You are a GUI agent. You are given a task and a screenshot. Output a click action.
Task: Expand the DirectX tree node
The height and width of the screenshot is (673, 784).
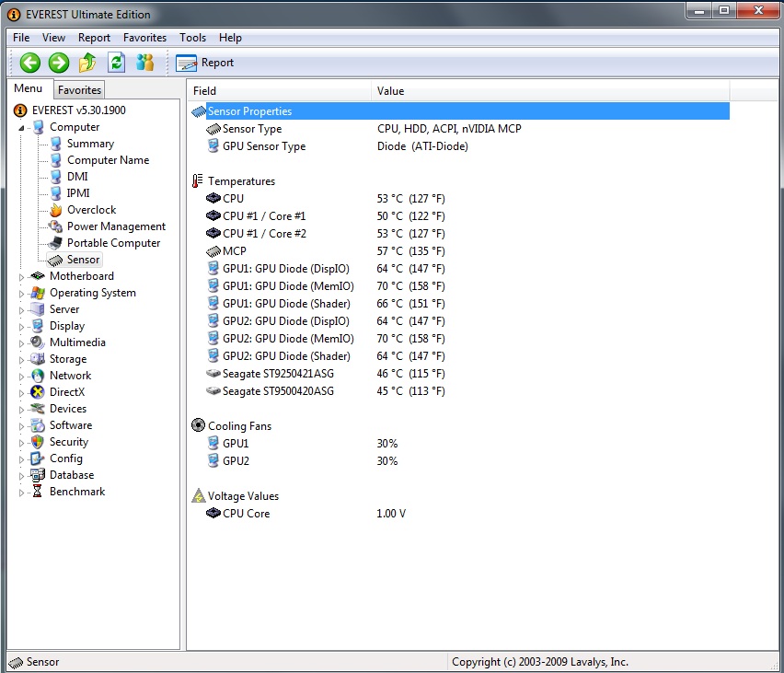click(21, 393)
